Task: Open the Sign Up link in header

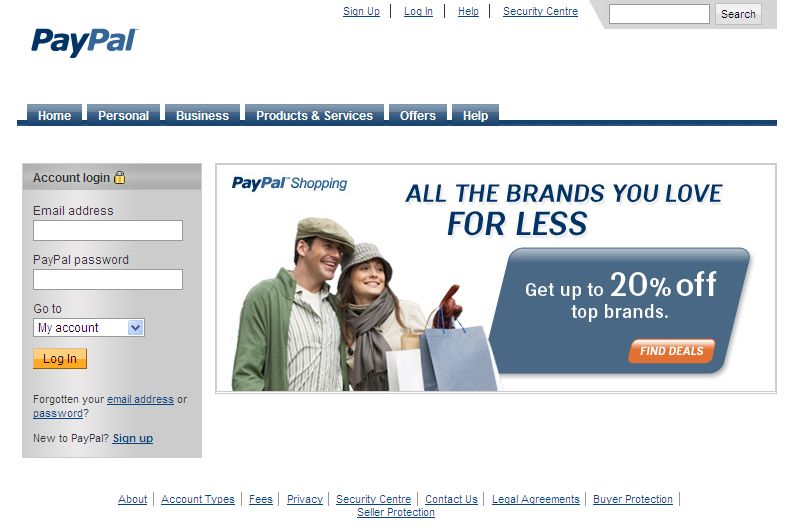Action: [x=362, y=11]
